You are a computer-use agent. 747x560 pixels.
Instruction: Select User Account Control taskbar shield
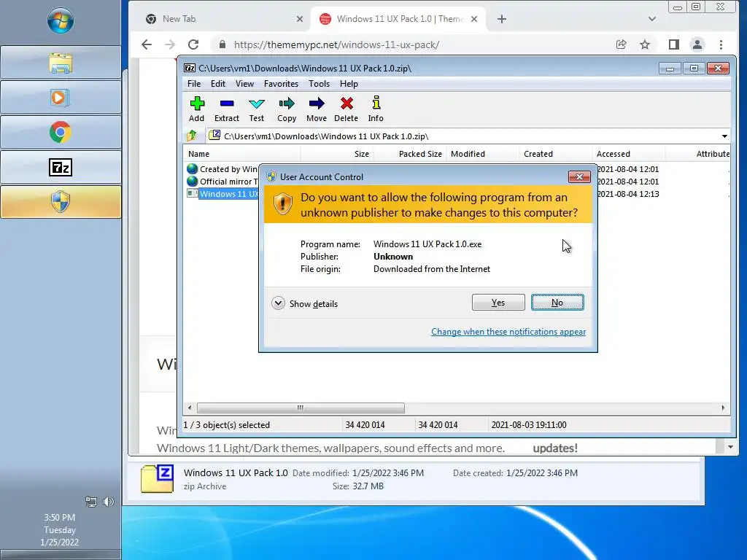pos(61,202)
